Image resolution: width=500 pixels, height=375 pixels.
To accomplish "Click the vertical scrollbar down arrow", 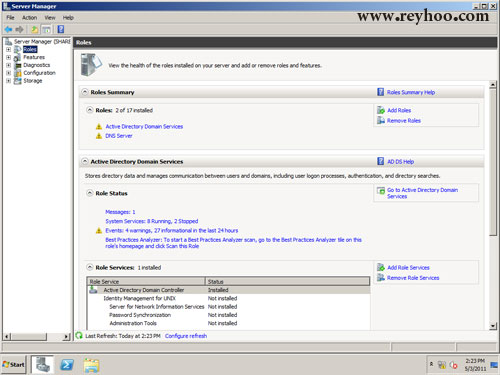I will pyautogui.click(x=493, y=326).
